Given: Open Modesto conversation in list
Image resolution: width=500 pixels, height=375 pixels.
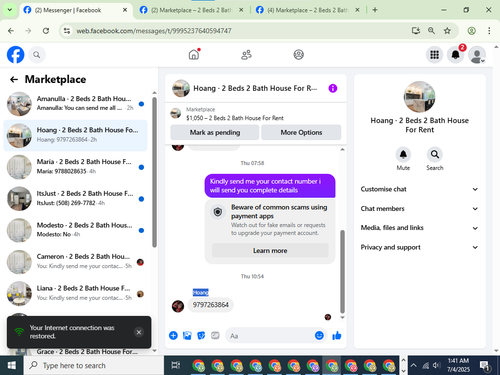Looking at the screenshot, I should click(75, 230).
